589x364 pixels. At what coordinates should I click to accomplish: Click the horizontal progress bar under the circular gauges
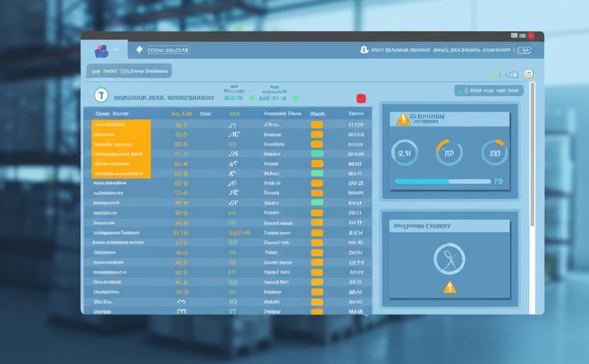[443, 181]
